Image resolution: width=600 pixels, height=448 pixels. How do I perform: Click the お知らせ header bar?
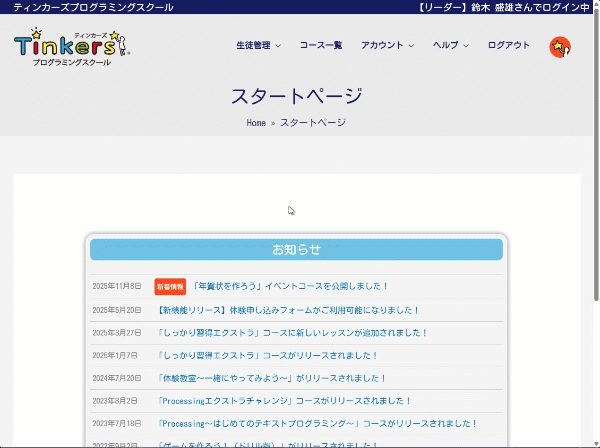point(297,250)
